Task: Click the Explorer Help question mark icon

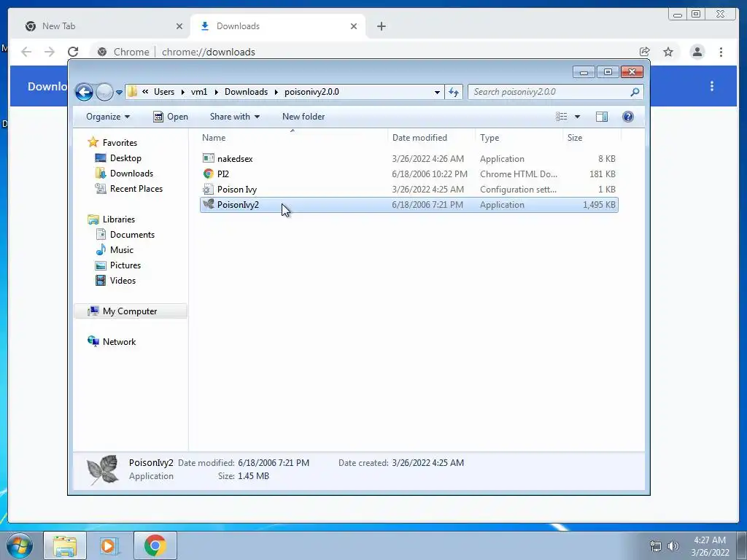Action: click(x=628, y=117)
